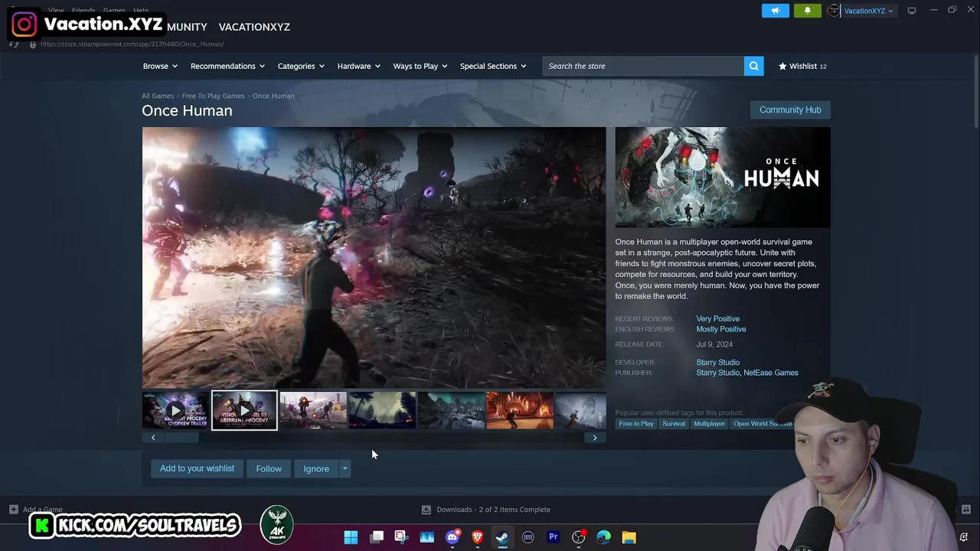The height and width of the screenshot is (551, 980).
Task: View the Very Positive recent reviews
Action: point(717,318)
